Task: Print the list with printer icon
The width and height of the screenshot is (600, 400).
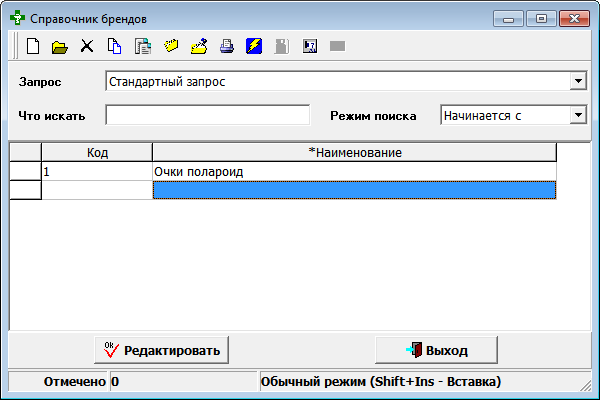Action: (227, 46)
